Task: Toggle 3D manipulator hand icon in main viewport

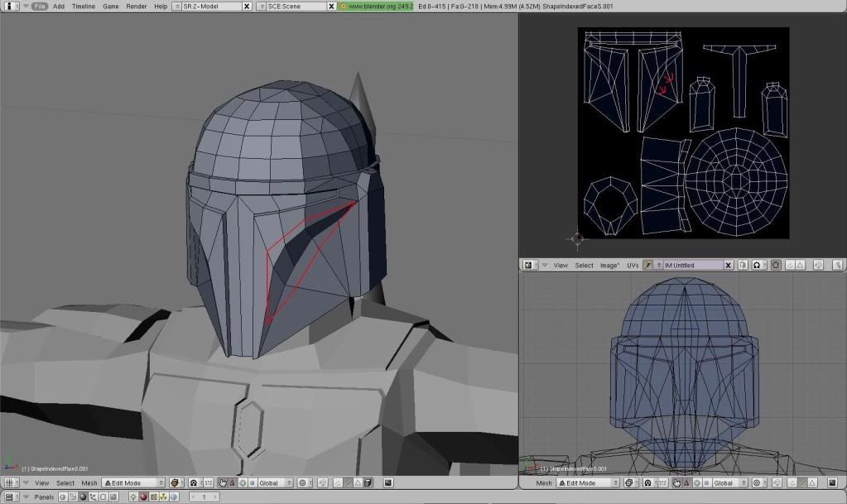Action: tap(222, 483)
